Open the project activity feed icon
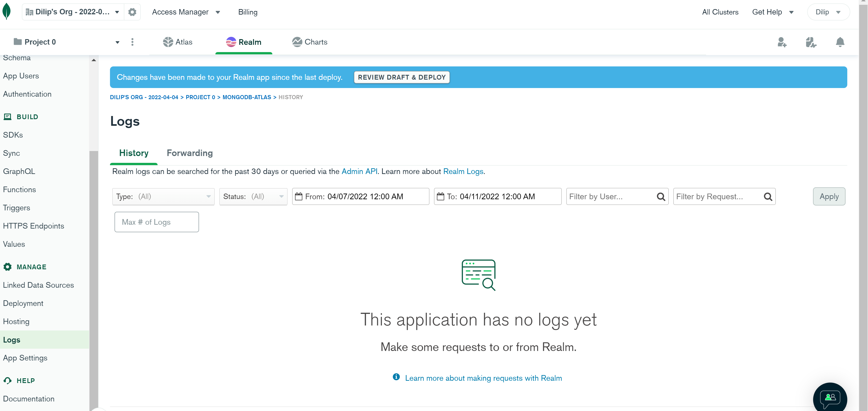 pos(810,42)
